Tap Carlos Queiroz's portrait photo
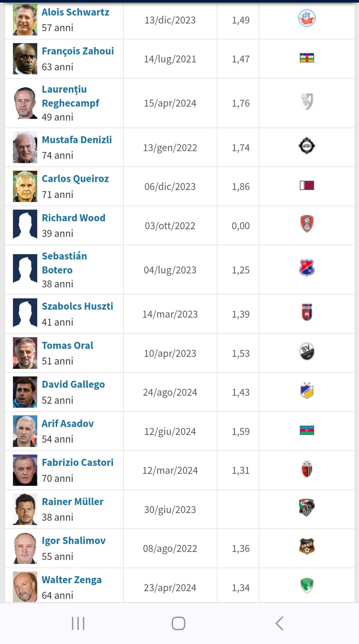 25,186
